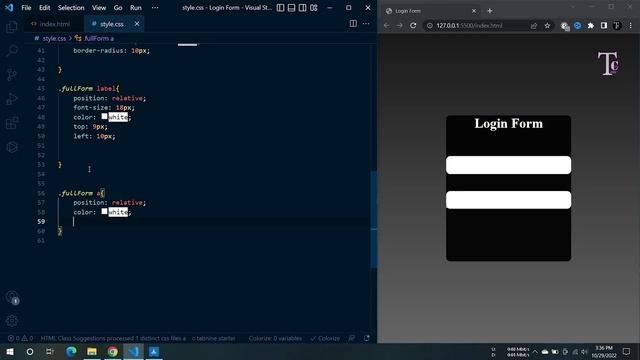Click white color swatch on line 58
This screenshot has height=360, width=640.
pyautogui.click(x=104, y=211)
